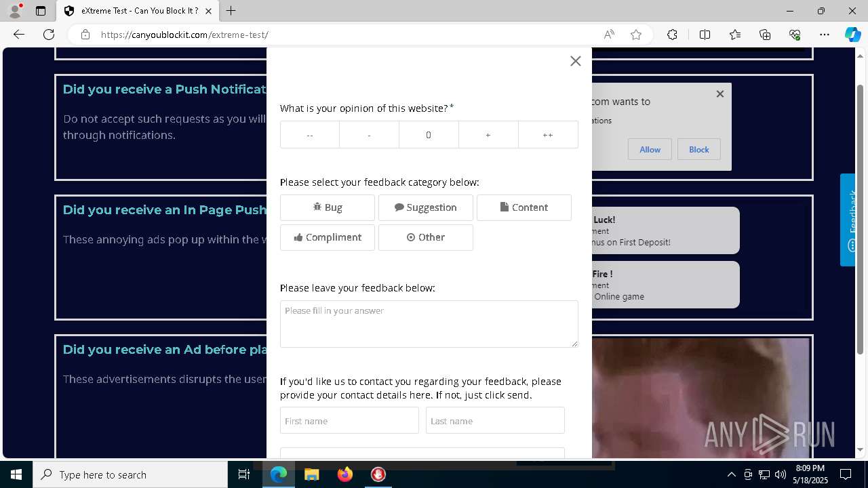Choose the Bug feedback category

328,207
